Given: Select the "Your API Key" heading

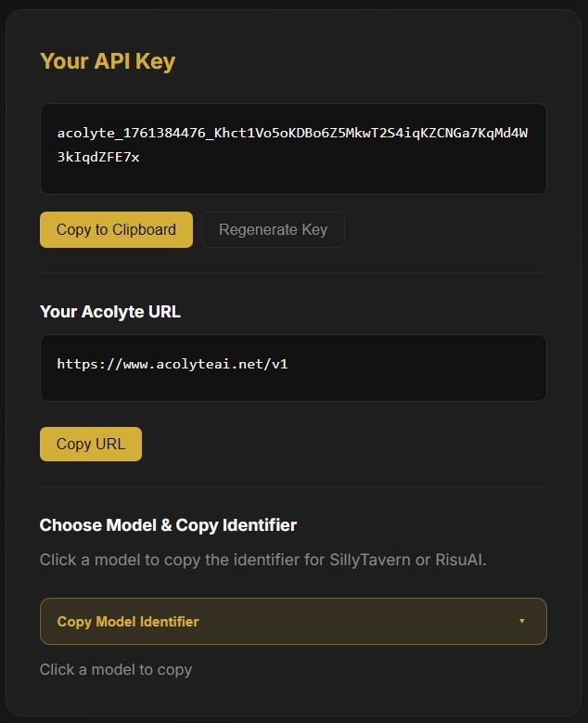Looking at the screenshot, I should click(108, 61).
